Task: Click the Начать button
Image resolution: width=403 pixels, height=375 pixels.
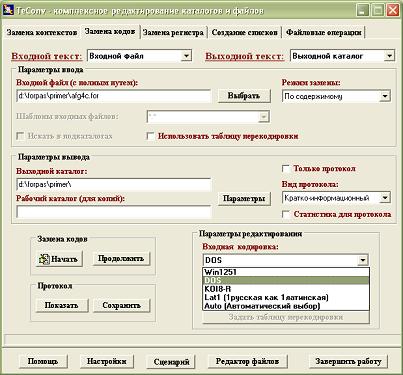Action: coord(59,259)
